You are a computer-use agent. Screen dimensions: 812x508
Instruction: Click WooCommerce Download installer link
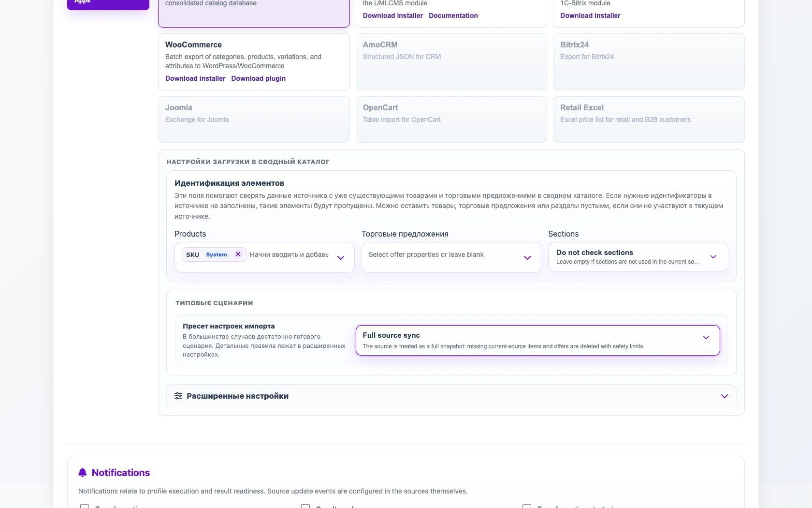195,78
